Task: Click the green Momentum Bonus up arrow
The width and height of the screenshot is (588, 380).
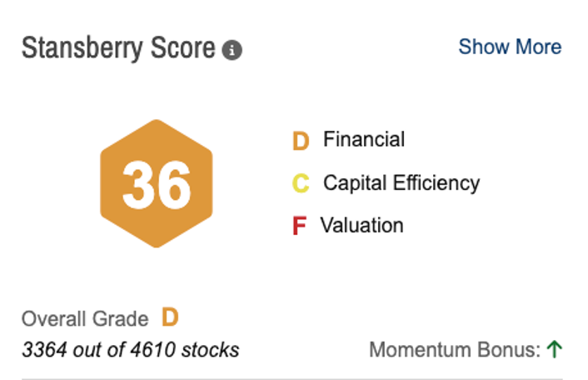Action: click(x=555, y=349)
